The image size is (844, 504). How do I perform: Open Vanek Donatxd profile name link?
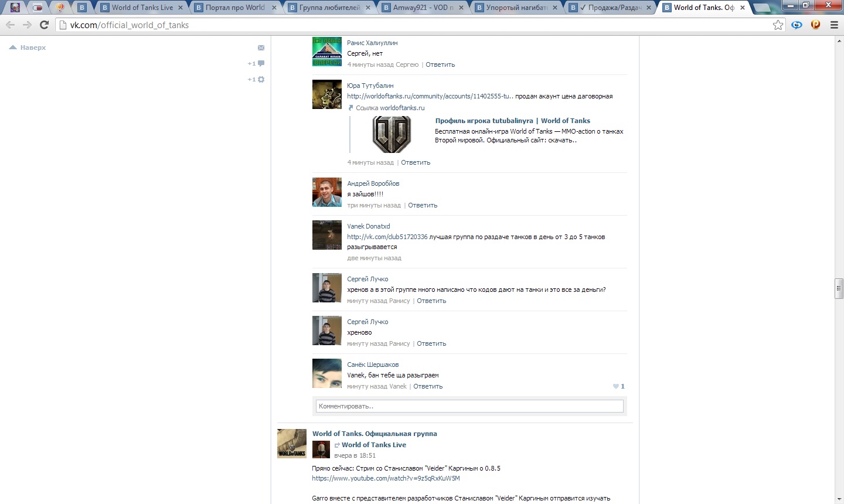(x=369, y=226)
